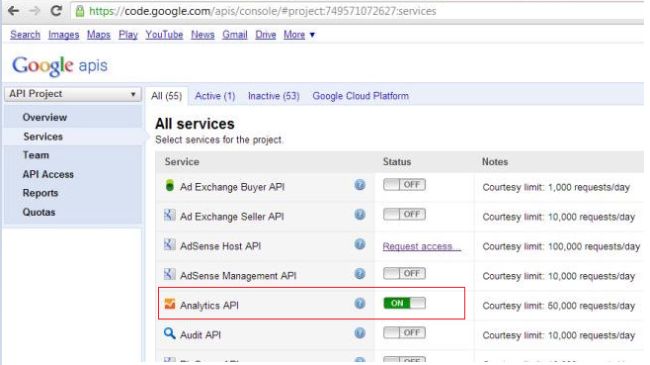Screen dimensions: 650x365
Task: Reload the page with the refresh icon
Action: 56,11
